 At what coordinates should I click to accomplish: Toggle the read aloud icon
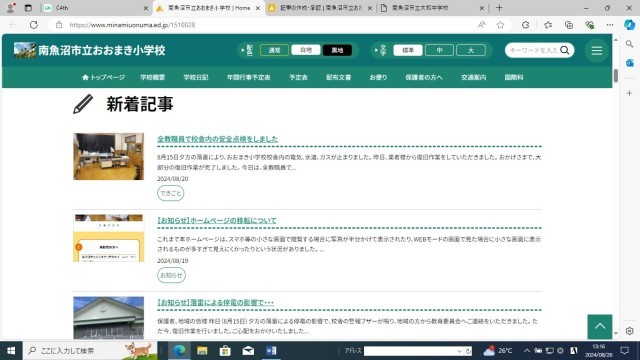482,25
